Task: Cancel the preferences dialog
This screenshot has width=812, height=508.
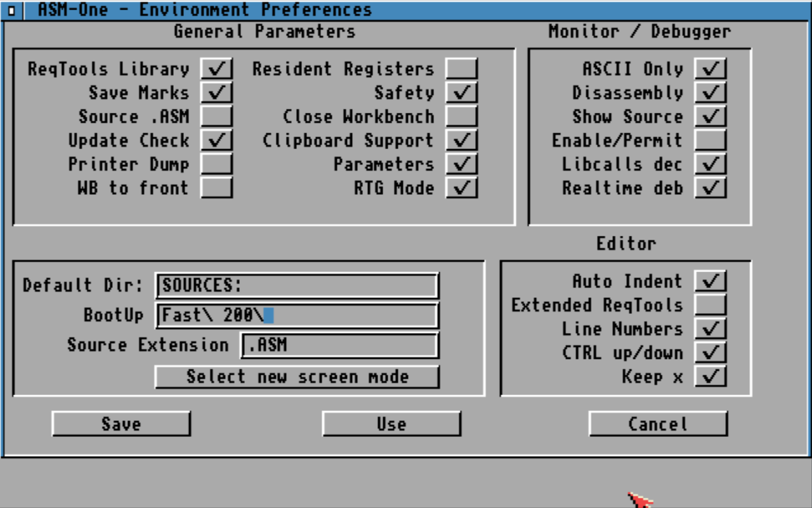Action: 658,424
